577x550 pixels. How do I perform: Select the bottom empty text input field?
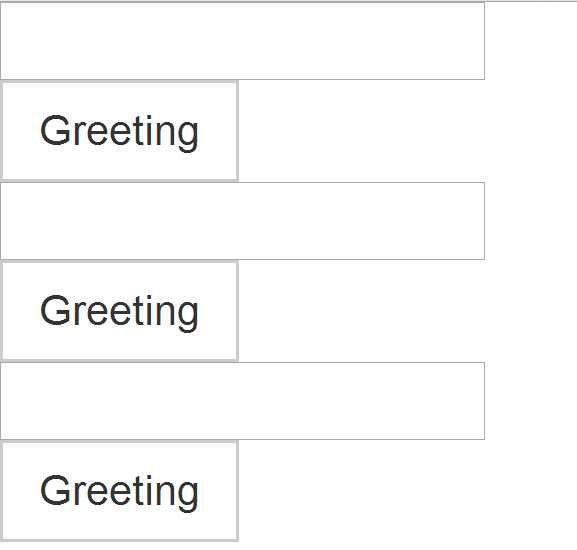tap(243, 401)
